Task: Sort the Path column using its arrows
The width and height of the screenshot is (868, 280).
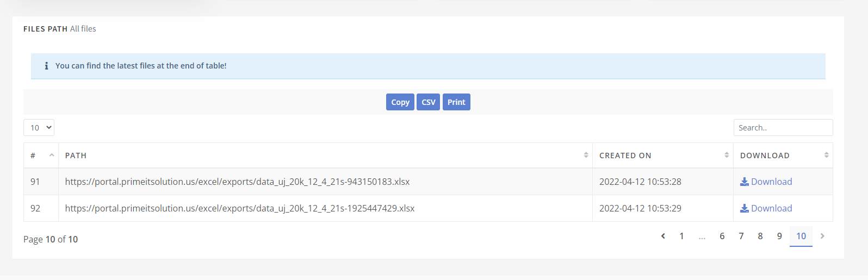Action: point(586,155)
